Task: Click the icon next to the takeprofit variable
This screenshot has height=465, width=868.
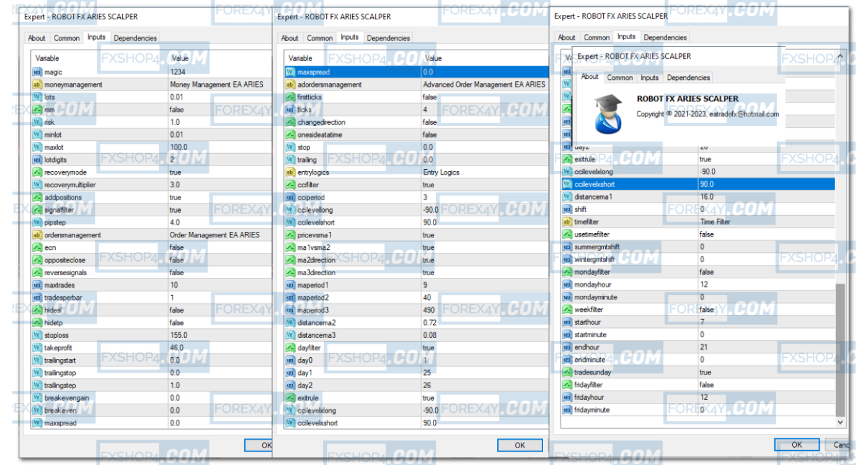Action: 37,348
